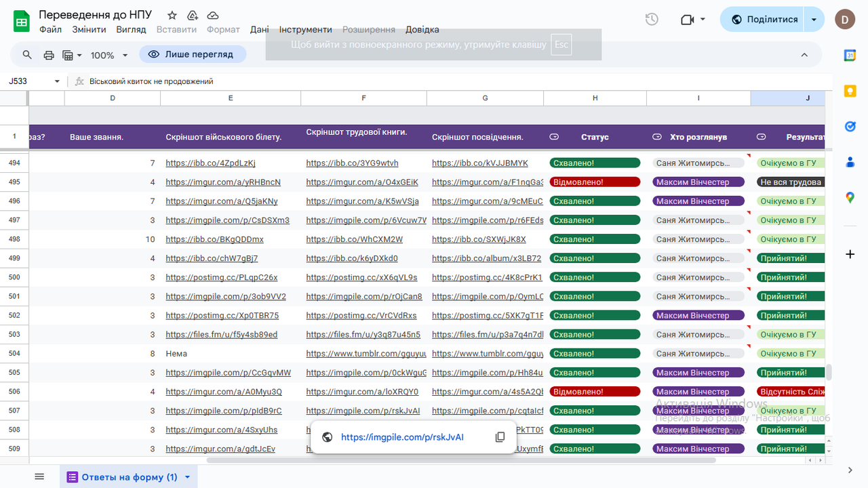Screen dimensions: 868x488
Task: Open Google Keep side panel icon
Action: [x=850, y=91]
